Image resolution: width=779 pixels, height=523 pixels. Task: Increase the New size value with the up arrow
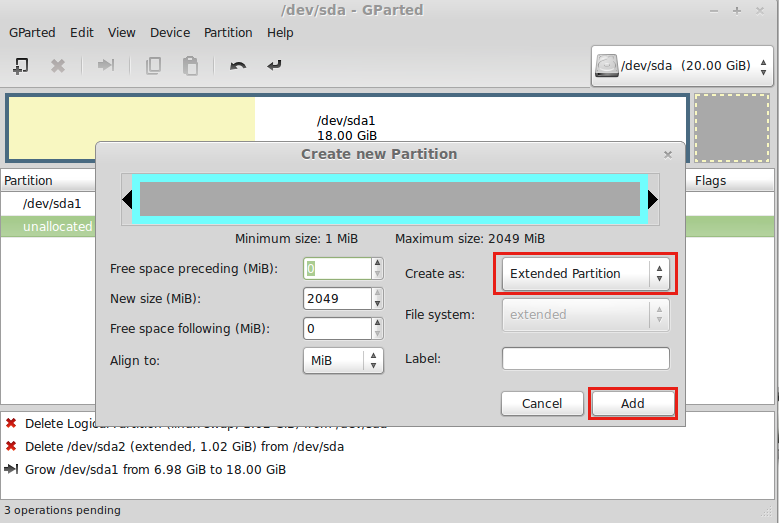click(377, 293)
